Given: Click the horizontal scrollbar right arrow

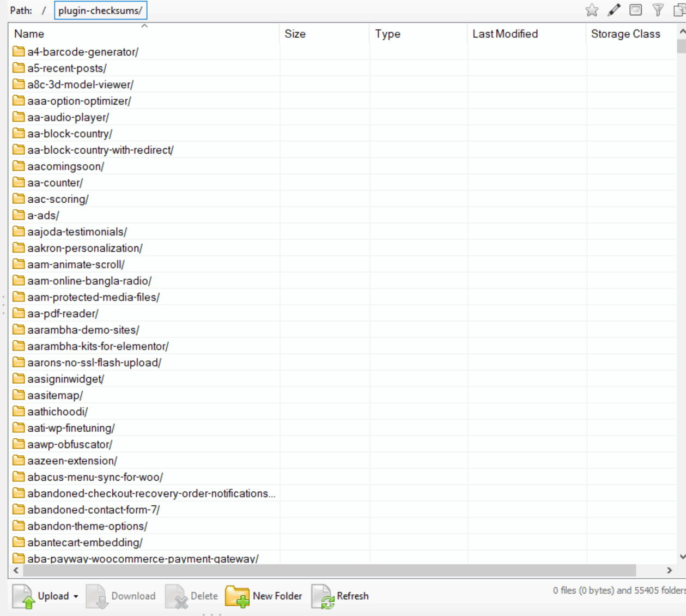Looking at the screenshot, I should pos(669,570).
